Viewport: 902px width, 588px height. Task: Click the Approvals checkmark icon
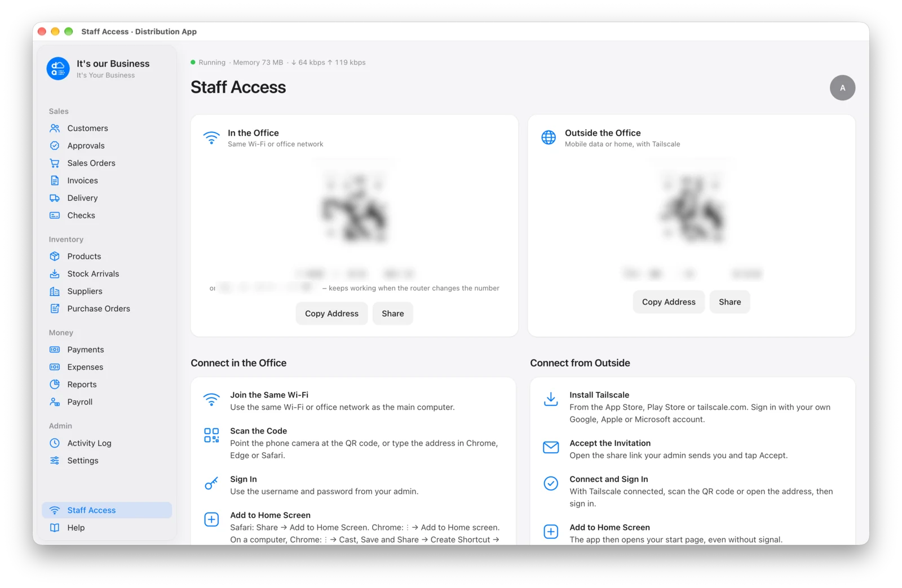click(55, 145)
